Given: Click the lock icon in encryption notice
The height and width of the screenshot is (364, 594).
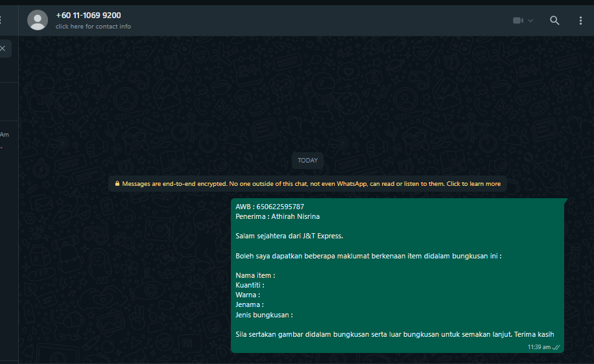Looking at the screenshot, I should pyautogui.click(x=117, y=184).
